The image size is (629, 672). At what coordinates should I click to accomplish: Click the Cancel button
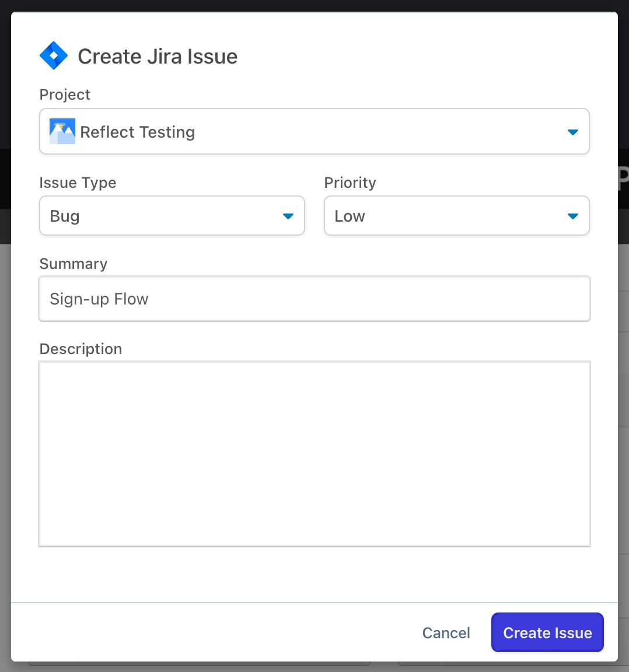pyautogui.click(x=446, y=632)
